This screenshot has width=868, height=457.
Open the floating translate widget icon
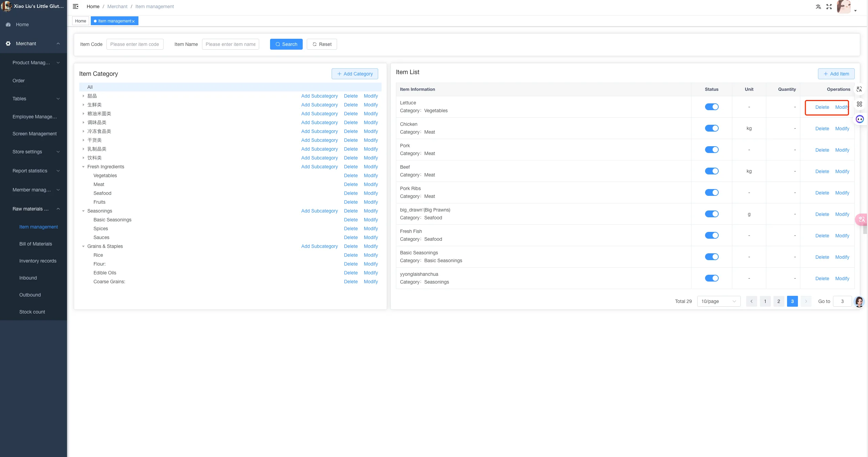[859, 89]
